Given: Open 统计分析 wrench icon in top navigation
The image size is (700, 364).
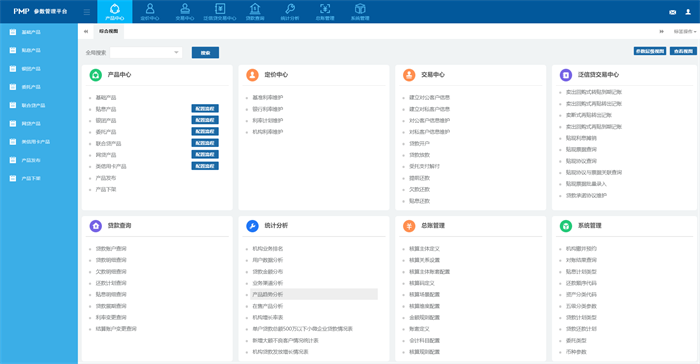Looking at the screenshot, I should click(290, 9).
